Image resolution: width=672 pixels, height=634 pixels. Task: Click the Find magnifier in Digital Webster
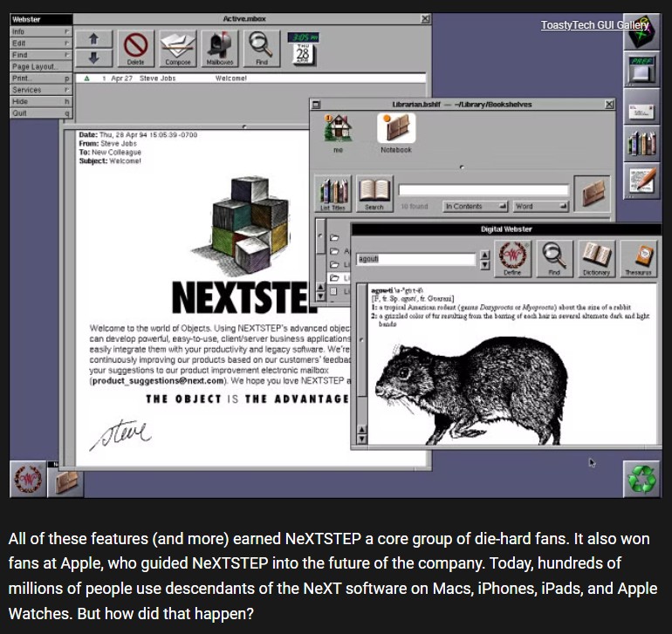tap(554, 259)
